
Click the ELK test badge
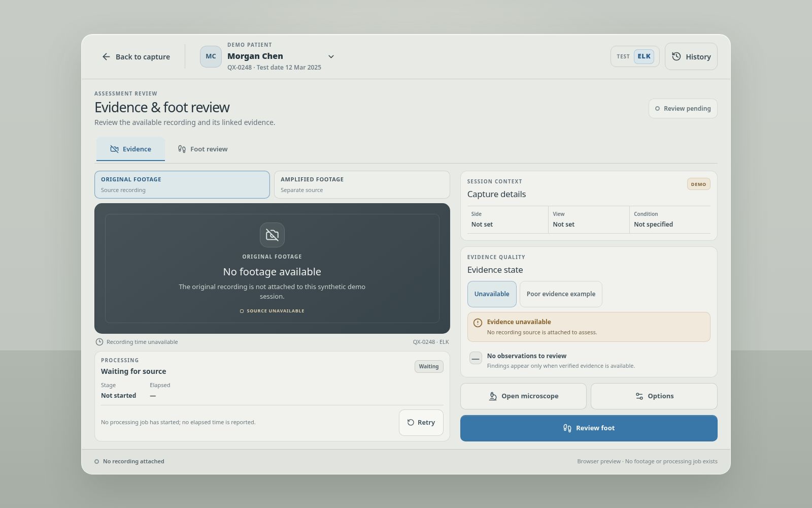[x=644, y=56]
